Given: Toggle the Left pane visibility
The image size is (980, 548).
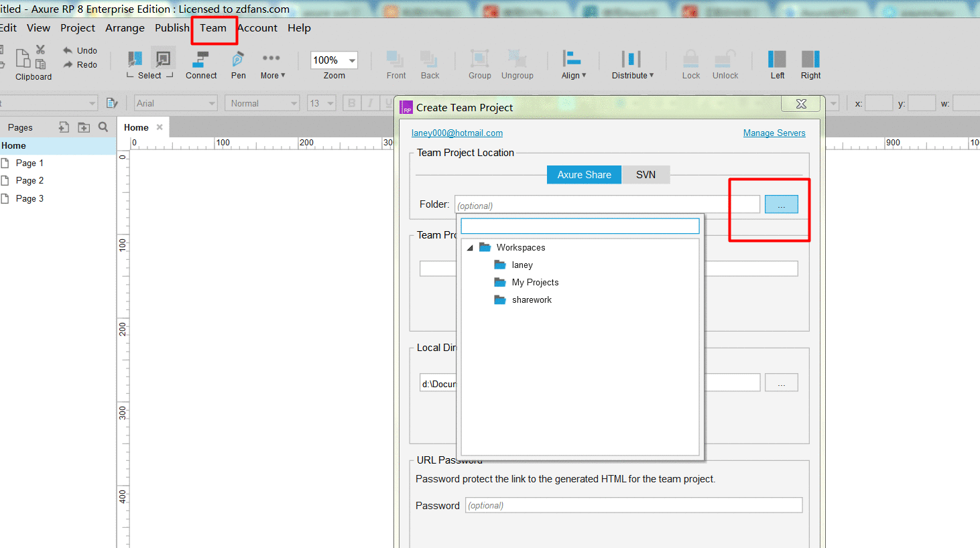Looking at the screenshot, I should coord(778,65).
